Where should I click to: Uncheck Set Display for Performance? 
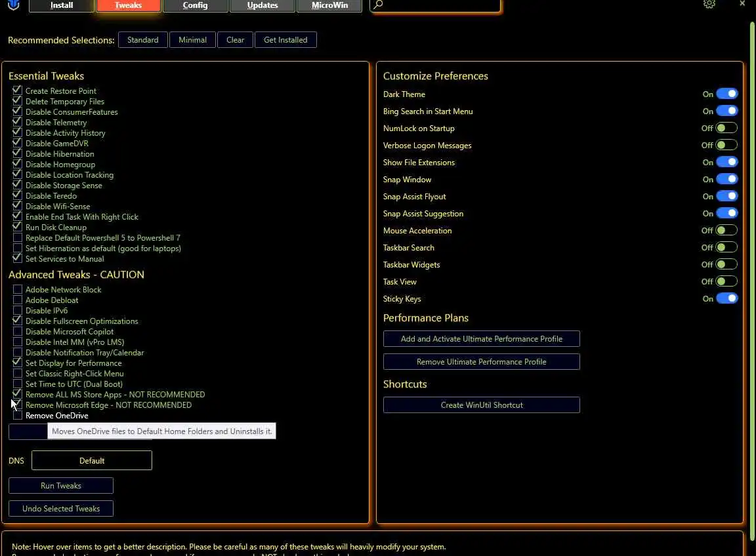coord(17,363)
